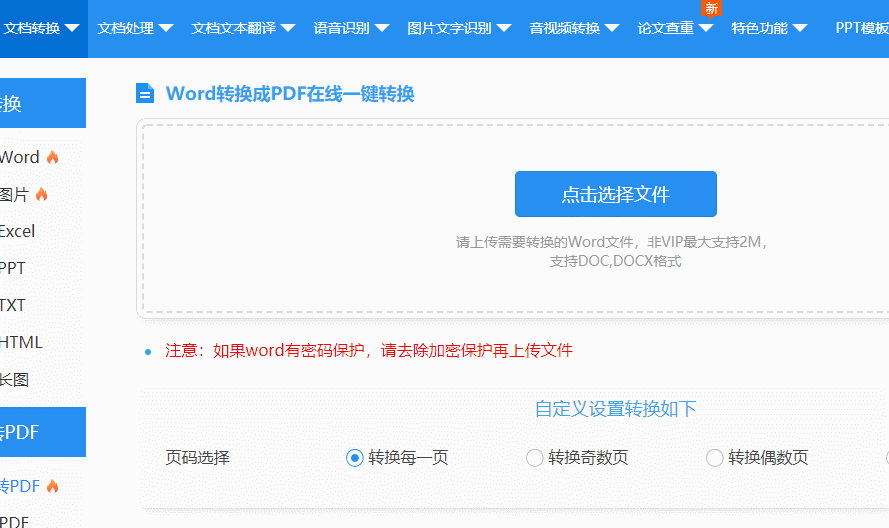Select the 转换奇数页 radio button
This screenshot has width=889, height=528.
[535, 458]
